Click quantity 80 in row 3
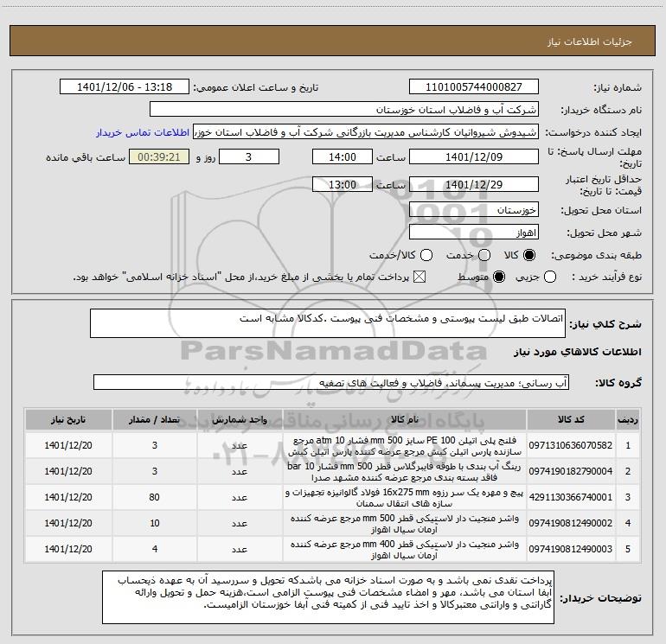Image resolution: width=666 pixels, height=644 pixels. 155,497
